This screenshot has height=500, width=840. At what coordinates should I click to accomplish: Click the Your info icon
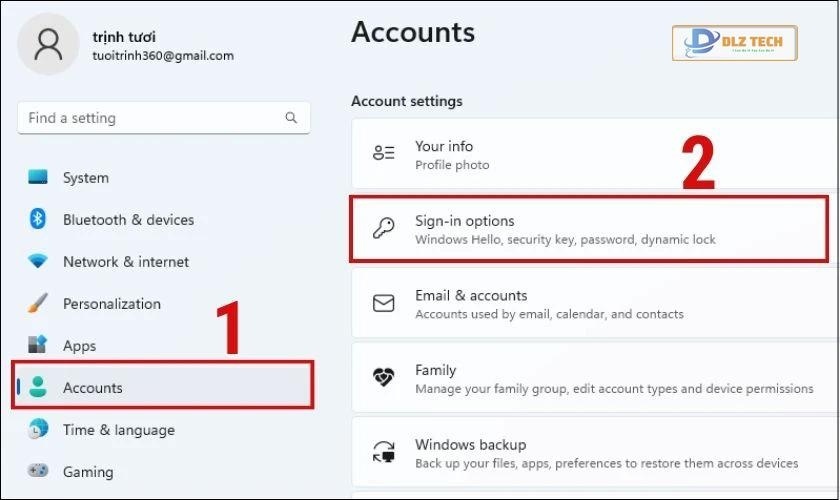pos(384,153)
